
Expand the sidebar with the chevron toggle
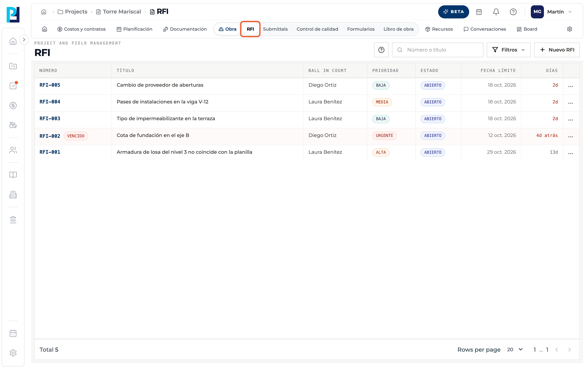pyautogui.click(x=24, y=40)
